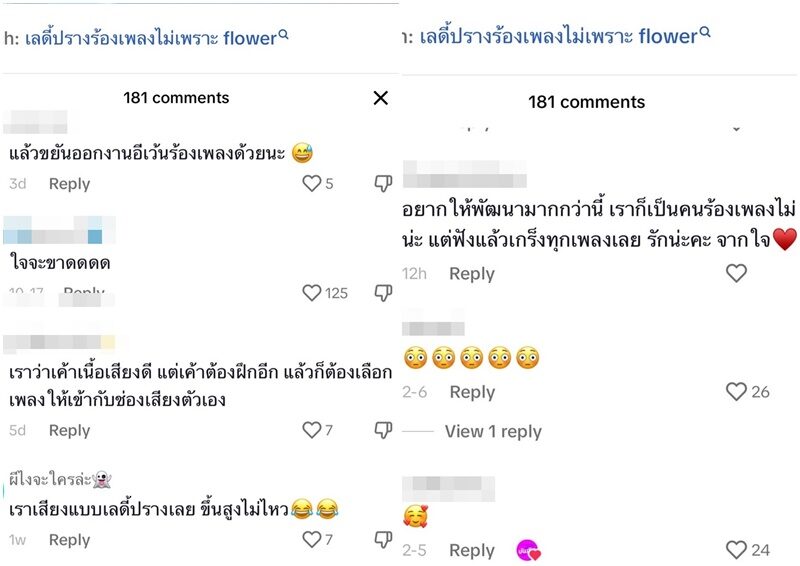Dislike the 3d-old comment
Screen dimensions: 800x566
coord(383,183)
